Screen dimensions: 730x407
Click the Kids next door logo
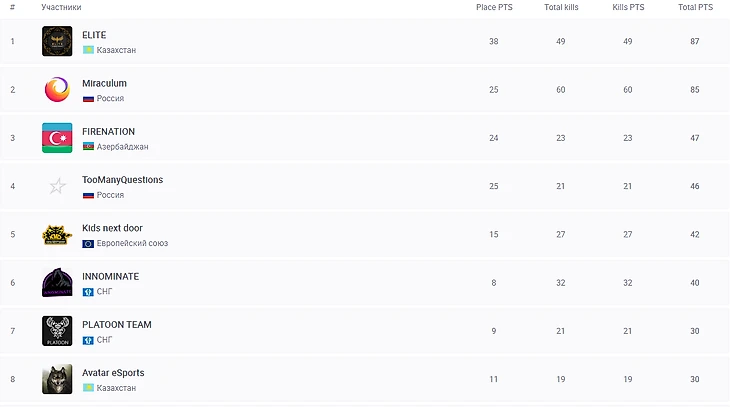coord(57,235)
